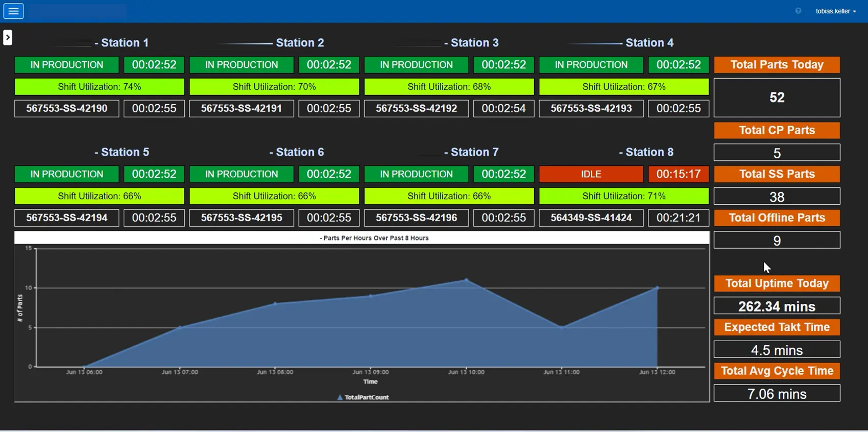Viewport: 868px width, 432px height.
Task: Select the Total Avg Cycle Time header
Action: 777,371
